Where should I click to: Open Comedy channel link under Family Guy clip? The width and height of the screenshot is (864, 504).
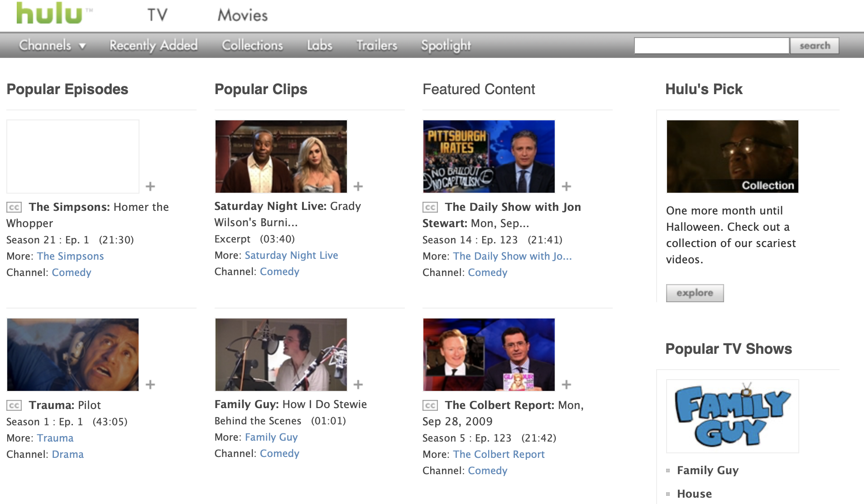279,453
